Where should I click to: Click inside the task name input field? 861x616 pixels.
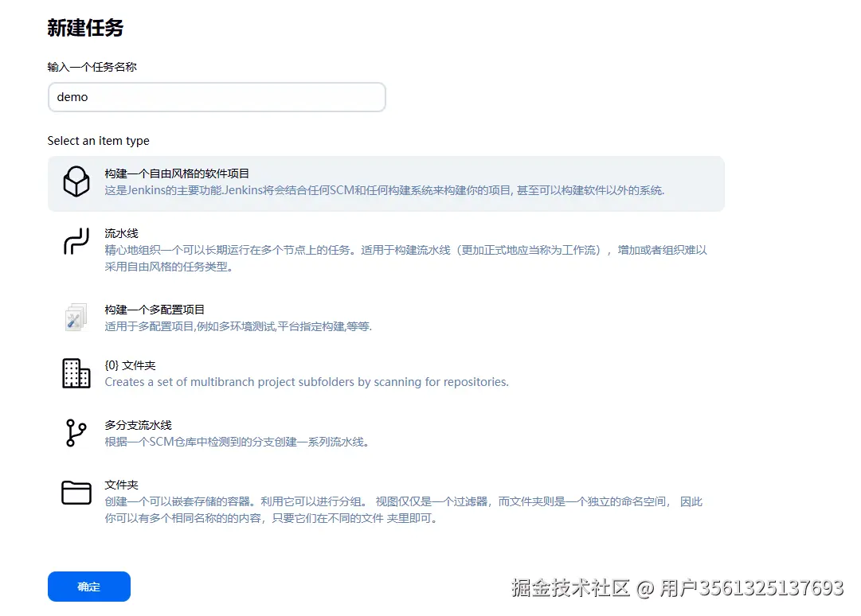(215, 96)
